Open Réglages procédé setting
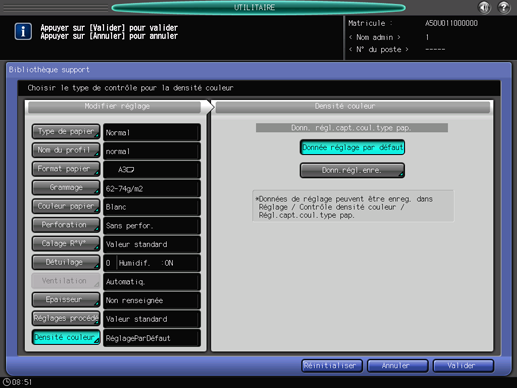The image size is (517, 388). coord(66,318)
